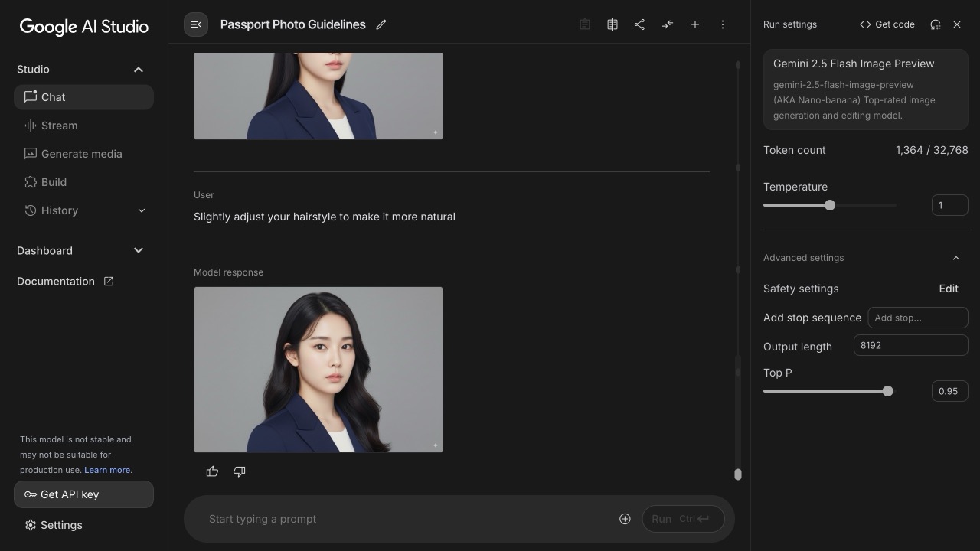Click Edit for Safety settings
Image resolution: width=980 pixels, height=551 pixels.
pyautogui.click(x=949, y=289)
